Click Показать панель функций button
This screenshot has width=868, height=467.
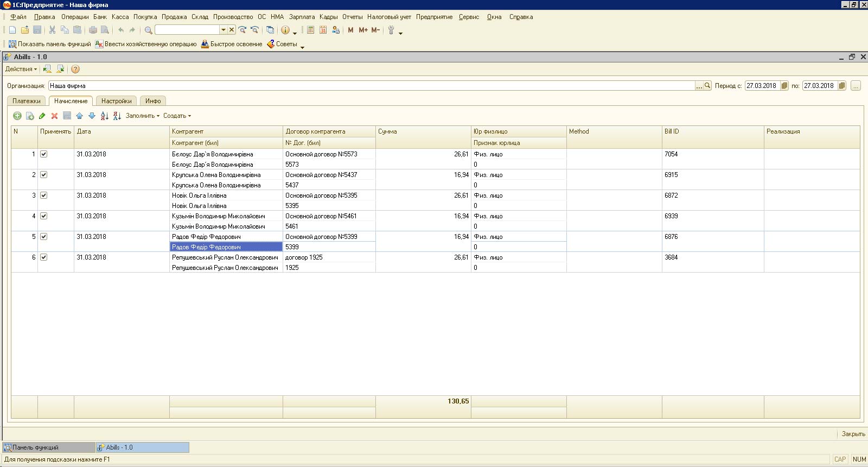point(49,44)
